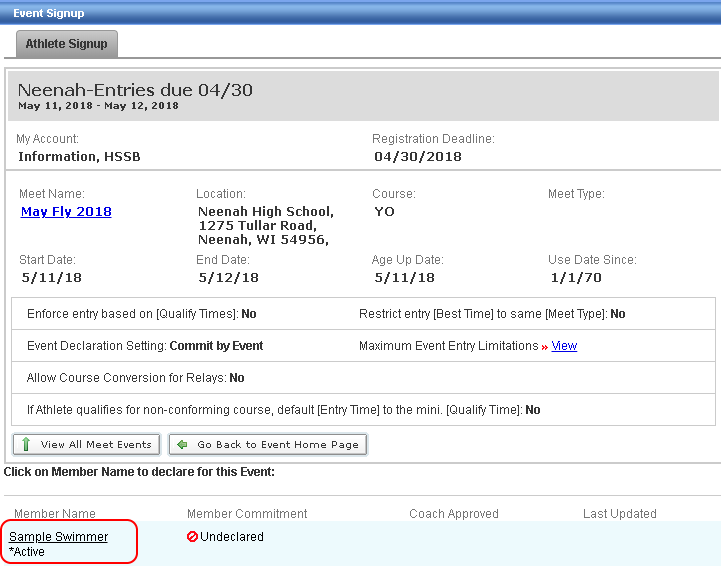Click green up-arrow icon on View All Meet Events
The height and width of the screenshot is (566, 721).
[x=26, y=444]
